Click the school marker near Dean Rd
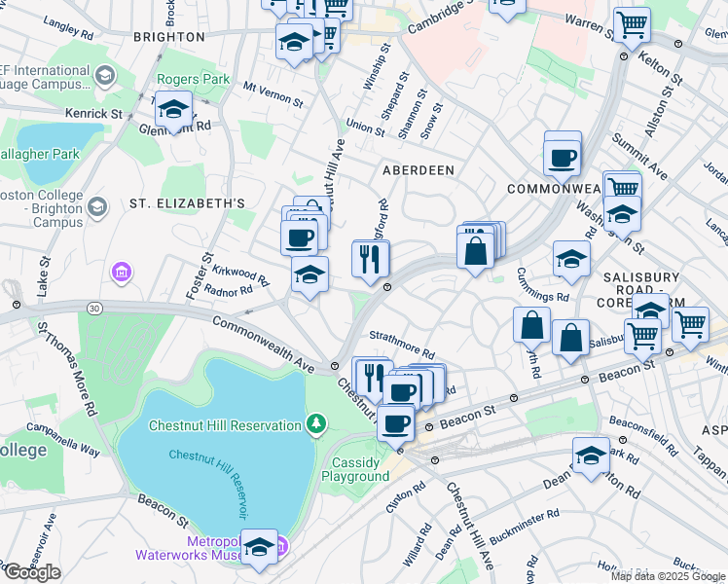Image resolution: width=728 pixels, height=584 pixels. tap(591, 456)
